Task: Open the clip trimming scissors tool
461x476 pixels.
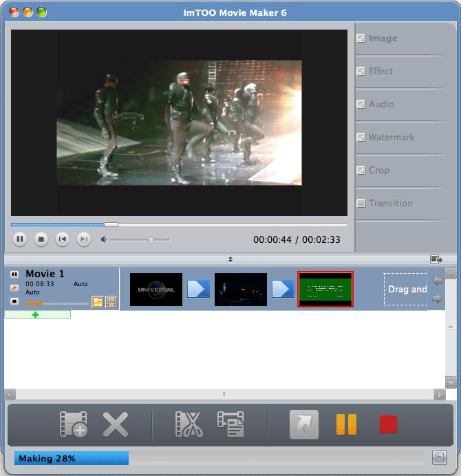Action: tap(189, 424)
